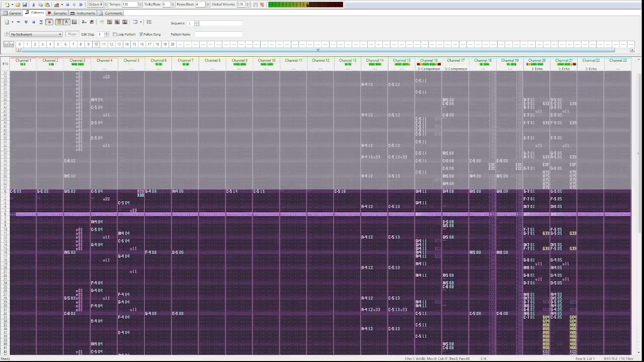The image size is (644, 362).
Task: Click the plugin manager icon beside VU meter
Action: tap(262, 5)
